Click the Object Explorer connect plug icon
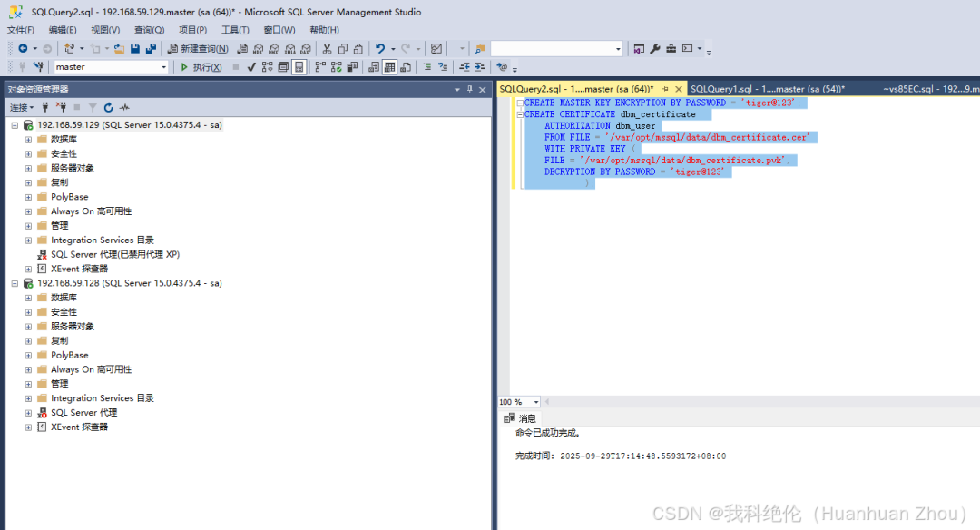This screenshot has height=530, width=980. coord(45,107)
